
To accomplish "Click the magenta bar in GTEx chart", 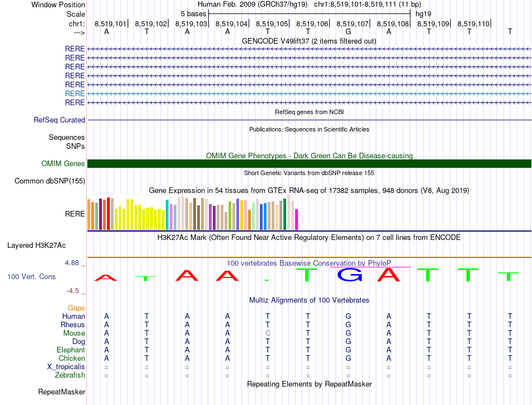I will point(296,220).
